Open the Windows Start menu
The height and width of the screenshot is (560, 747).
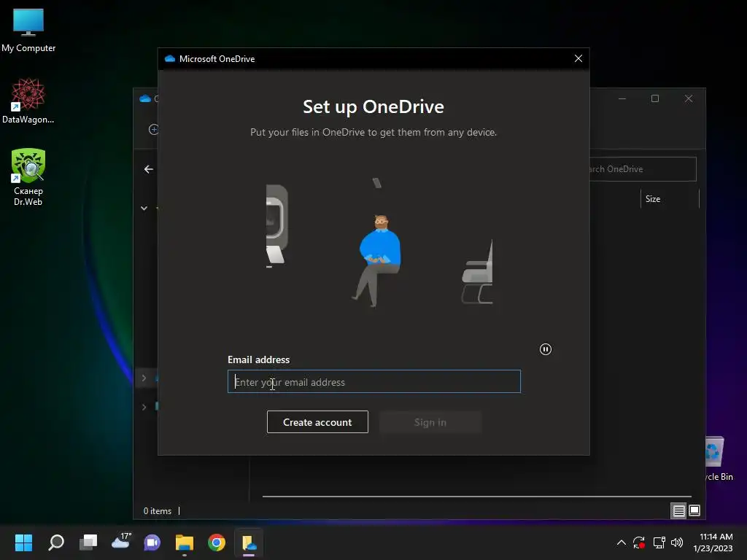coord(23,542)
